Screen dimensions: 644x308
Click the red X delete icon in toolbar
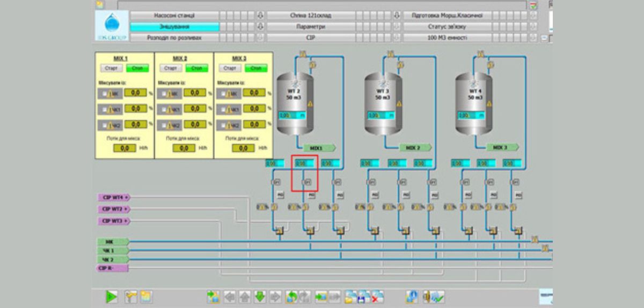point(377,297)
